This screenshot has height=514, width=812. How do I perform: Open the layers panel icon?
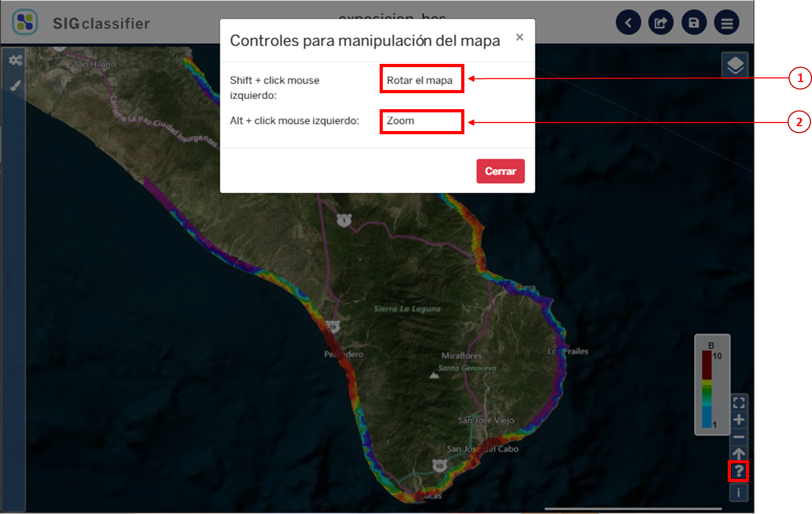pos(735,66)
